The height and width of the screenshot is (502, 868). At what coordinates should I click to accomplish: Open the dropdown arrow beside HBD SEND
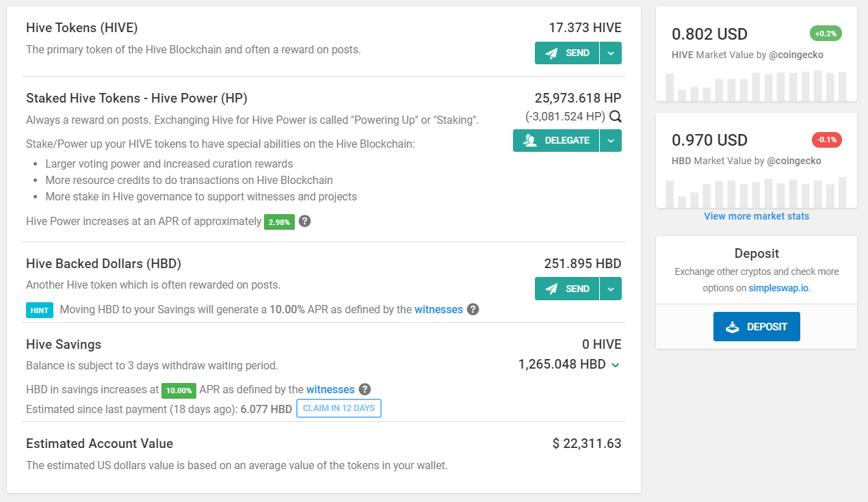[x=611, y=289]
